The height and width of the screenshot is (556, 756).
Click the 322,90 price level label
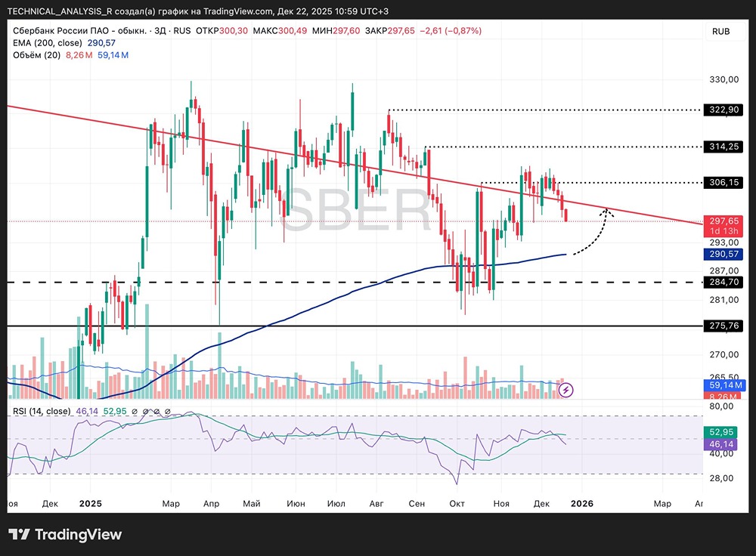723,110
